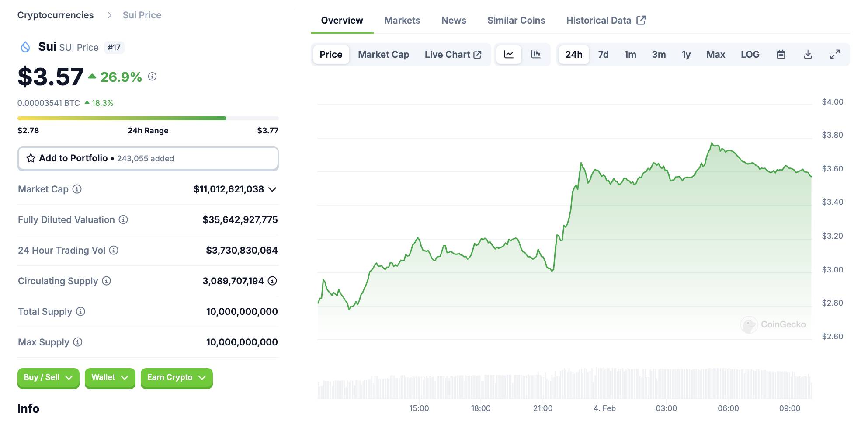Open the Market Cap info tooltip icon

77,189
